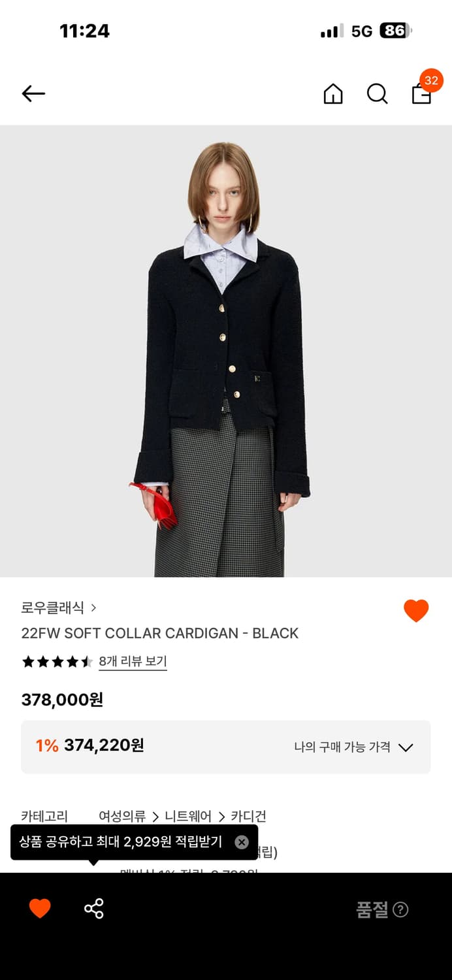This screenshot has width=452, height=980.
Task: Tap the share icon in bottom bar
Action: pos(94,909)
